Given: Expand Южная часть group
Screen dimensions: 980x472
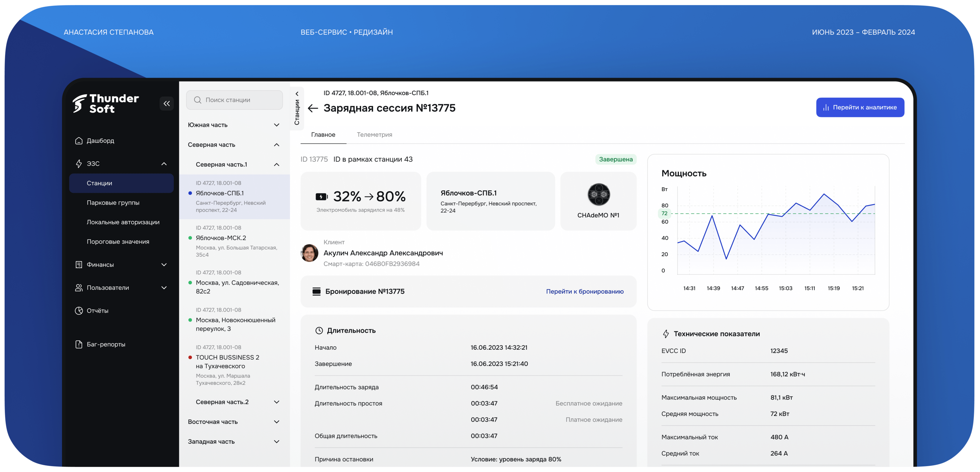Looking at the screenshot, I should click(x=277, y=125).
